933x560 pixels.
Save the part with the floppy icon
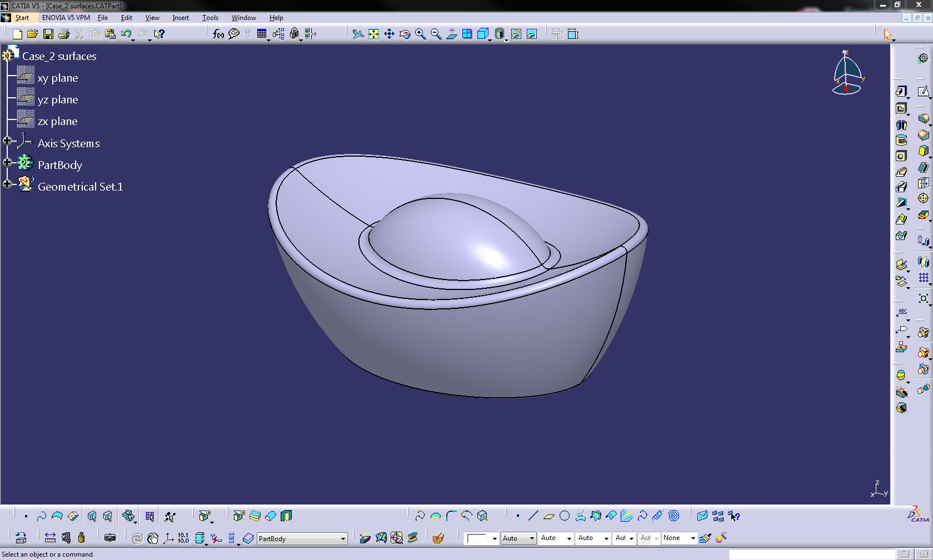tap(48, 34)
